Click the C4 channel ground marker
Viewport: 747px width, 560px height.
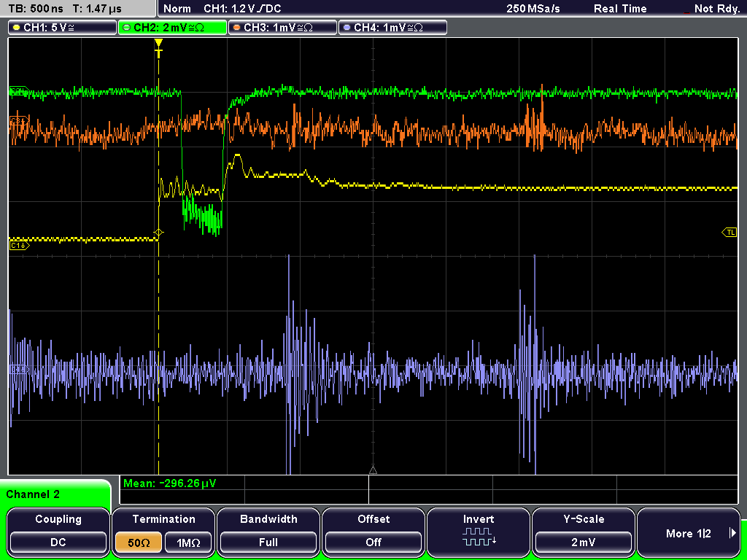coord(18,369)
